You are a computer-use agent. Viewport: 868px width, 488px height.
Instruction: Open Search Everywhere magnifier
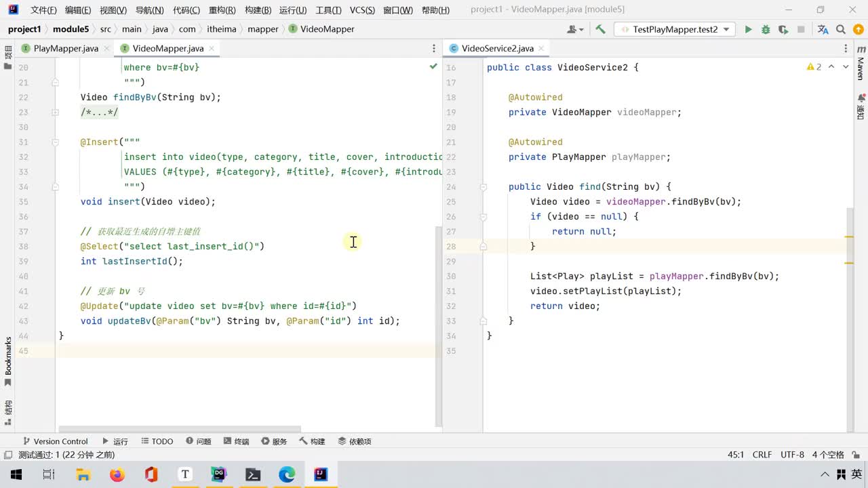pos(841,29)
